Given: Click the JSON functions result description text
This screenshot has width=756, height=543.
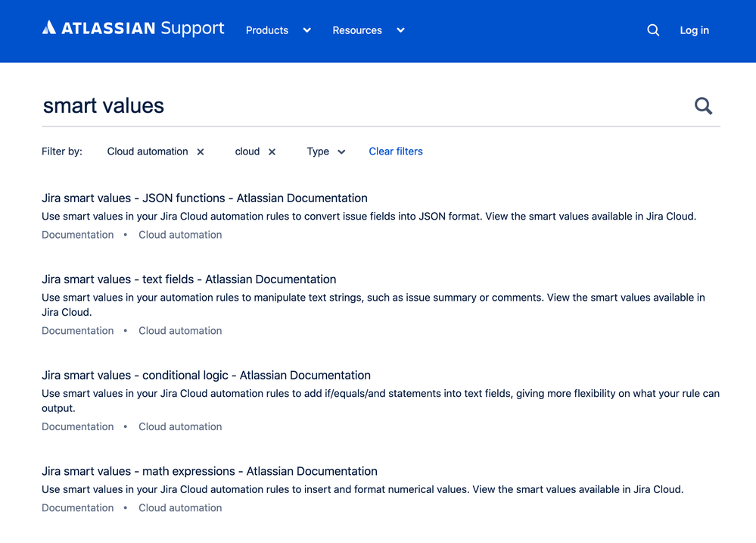Looking at the screenshot, I should pos(369,217).
